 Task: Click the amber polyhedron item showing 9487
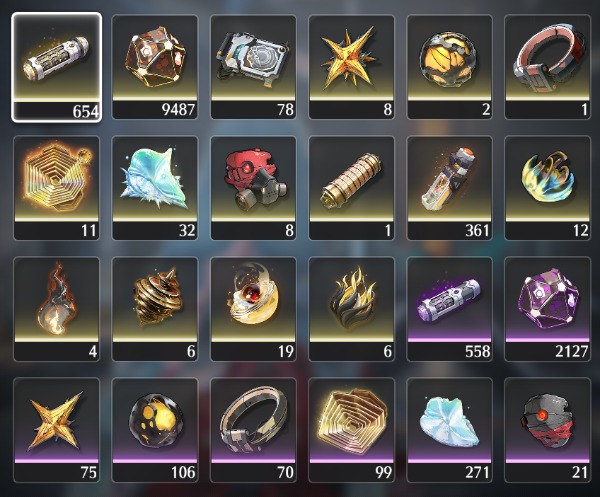coord(155,67)
